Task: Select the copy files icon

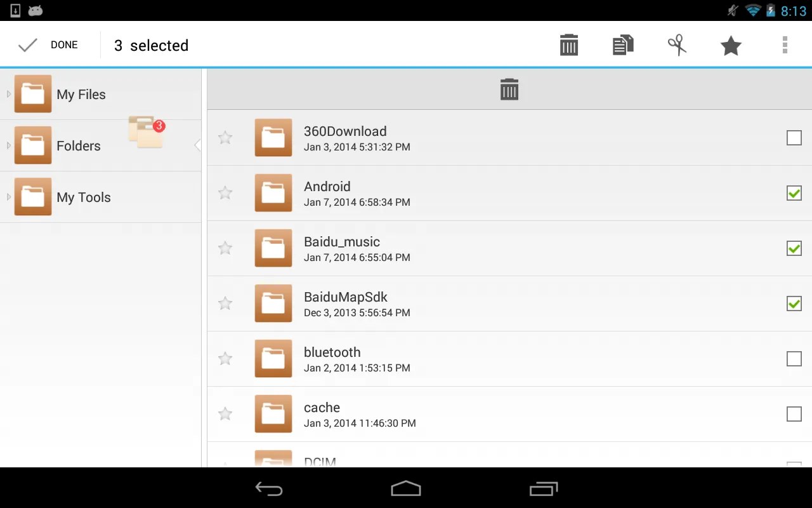Action: (622, 44)
